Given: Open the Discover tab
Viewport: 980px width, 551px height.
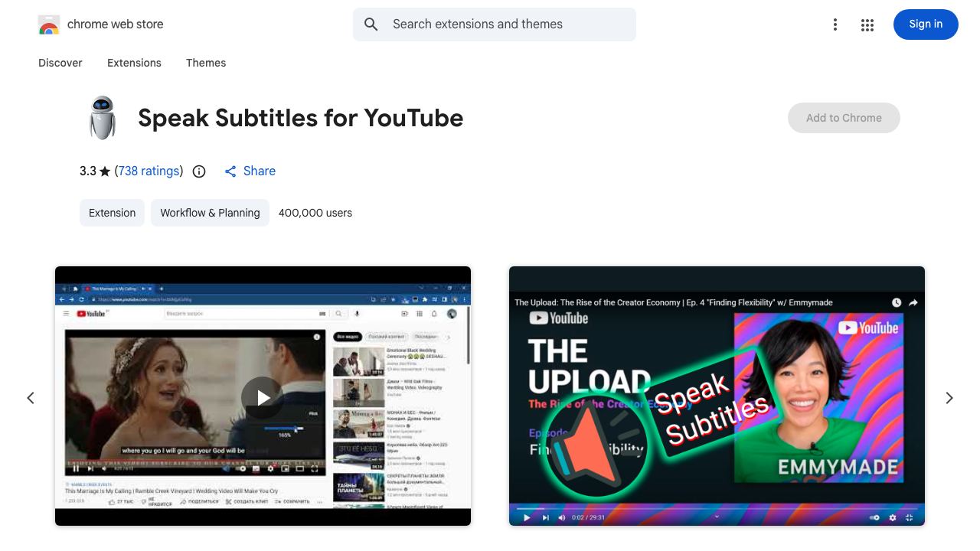Looking at the screenshot, I should [x=60, y=63].
